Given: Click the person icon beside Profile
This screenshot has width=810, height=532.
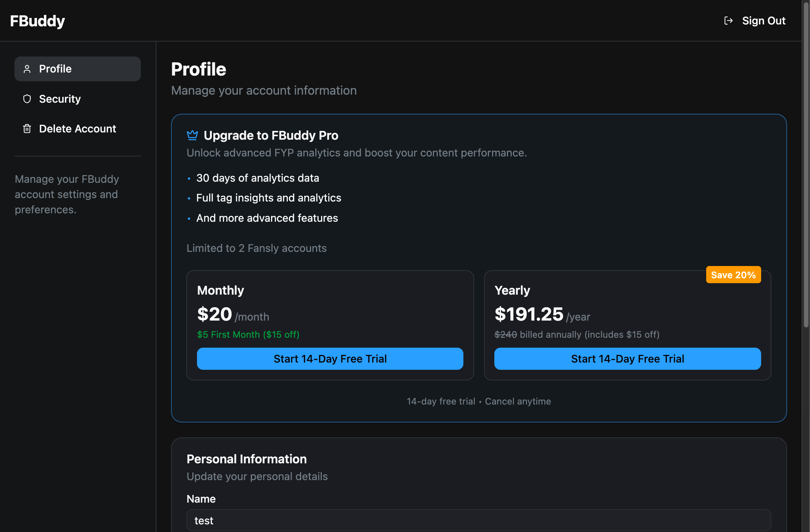Looking at the screenshot, I should pyautogui.click(x=27, y=69).
